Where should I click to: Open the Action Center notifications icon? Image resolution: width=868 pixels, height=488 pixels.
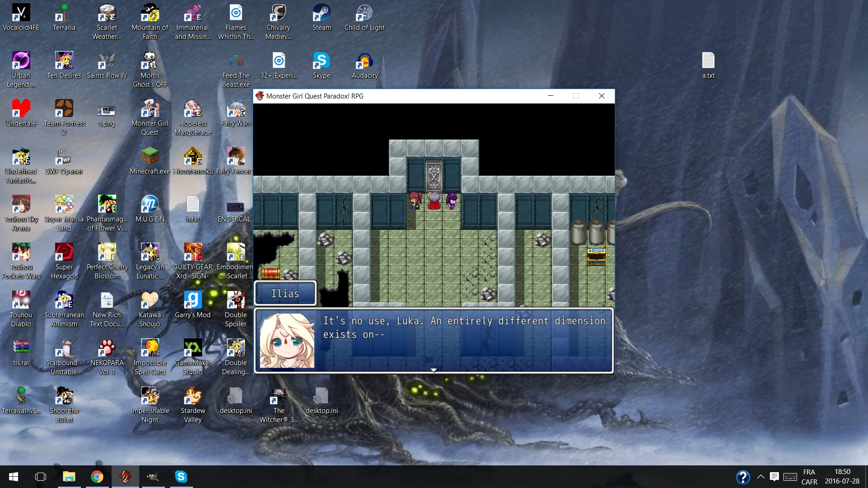click(x=774, y=477)
